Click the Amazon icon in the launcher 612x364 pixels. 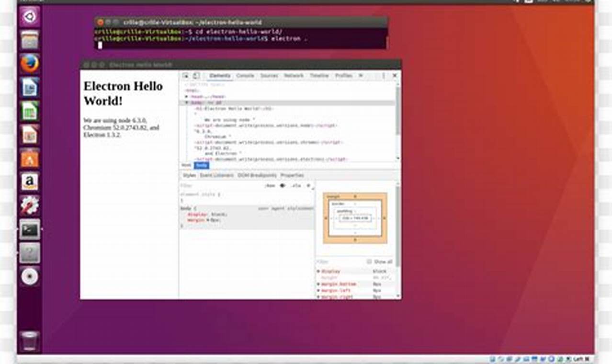(x=30, y=182)
